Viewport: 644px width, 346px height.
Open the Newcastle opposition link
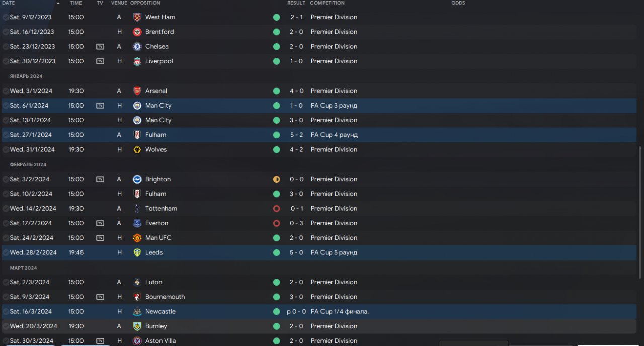coord(160,312)
